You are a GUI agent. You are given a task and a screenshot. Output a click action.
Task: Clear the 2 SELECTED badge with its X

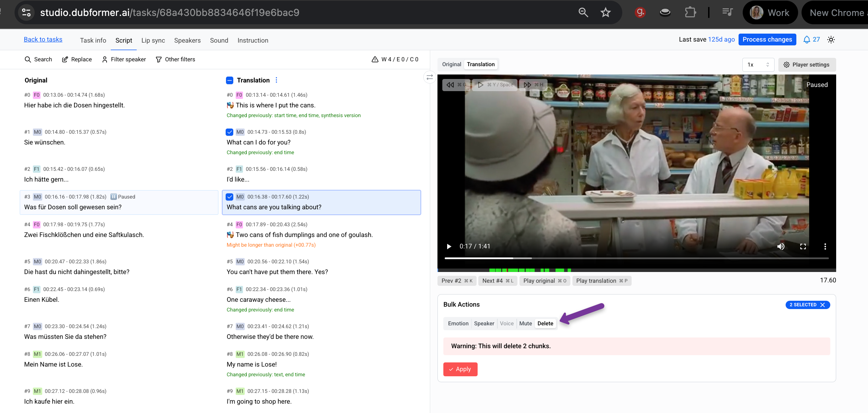(823, 305)
